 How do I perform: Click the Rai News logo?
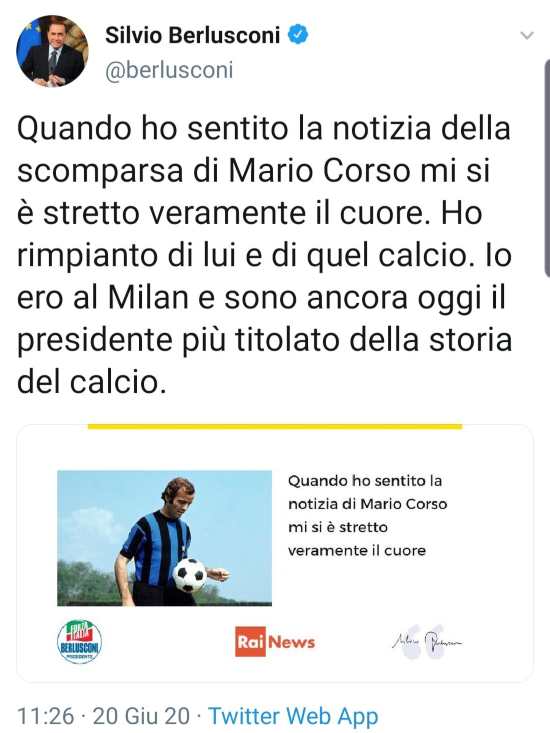point(275,642)
